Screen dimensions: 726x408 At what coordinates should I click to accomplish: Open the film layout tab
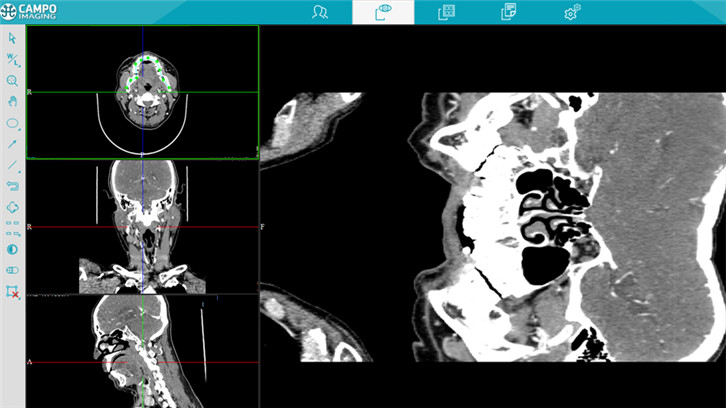[x=446, y=12]
